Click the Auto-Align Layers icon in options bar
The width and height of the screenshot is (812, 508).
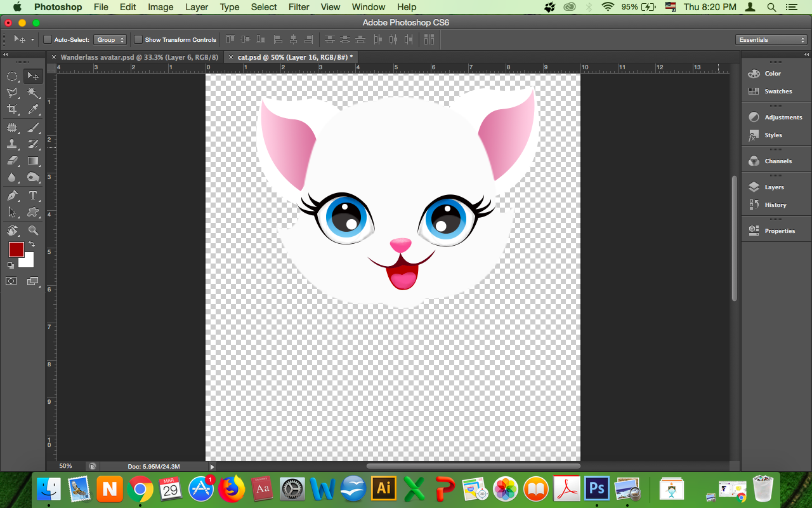point(429,39)
